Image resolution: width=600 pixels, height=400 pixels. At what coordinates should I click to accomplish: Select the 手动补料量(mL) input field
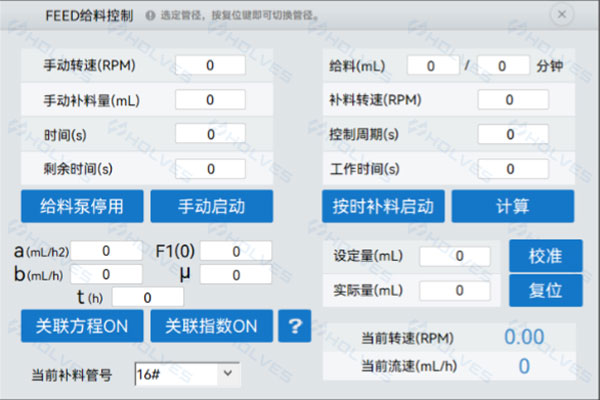point(210,100)
